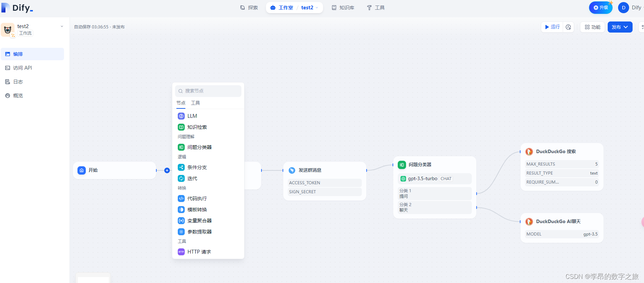Switch to the 节点 nodes tab
Screen dimensions: 644x283
(181, 103)
